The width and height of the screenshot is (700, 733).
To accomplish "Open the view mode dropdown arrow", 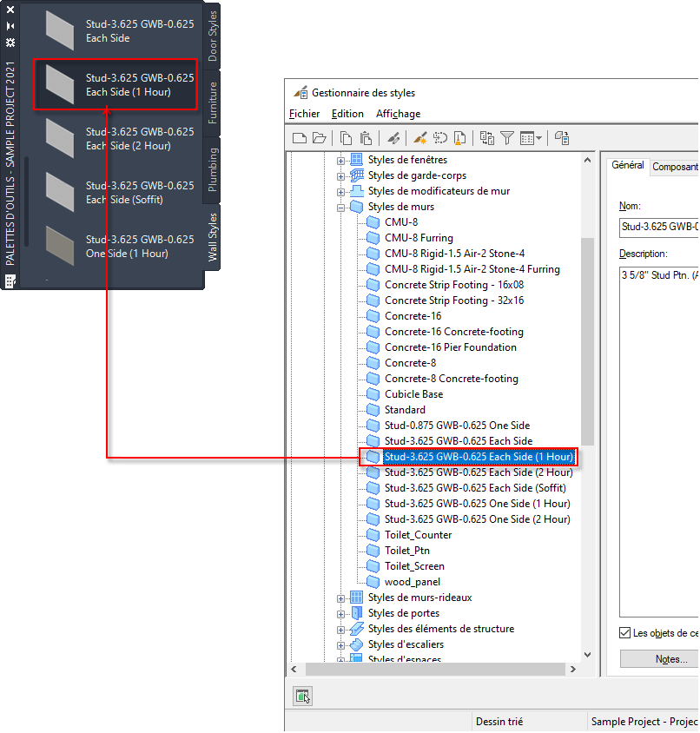I will pyautogui.click(x=538, y=138).
